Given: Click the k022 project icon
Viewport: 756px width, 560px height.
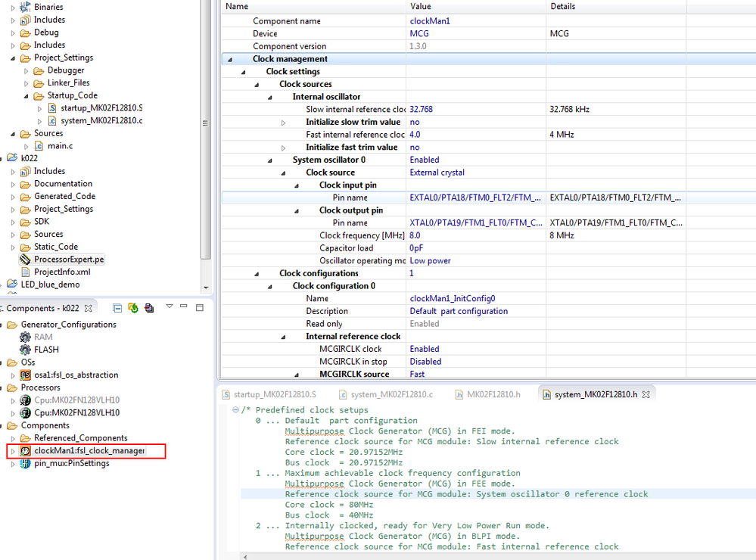Looking at the screenshot, I should (x=12, y=158).
